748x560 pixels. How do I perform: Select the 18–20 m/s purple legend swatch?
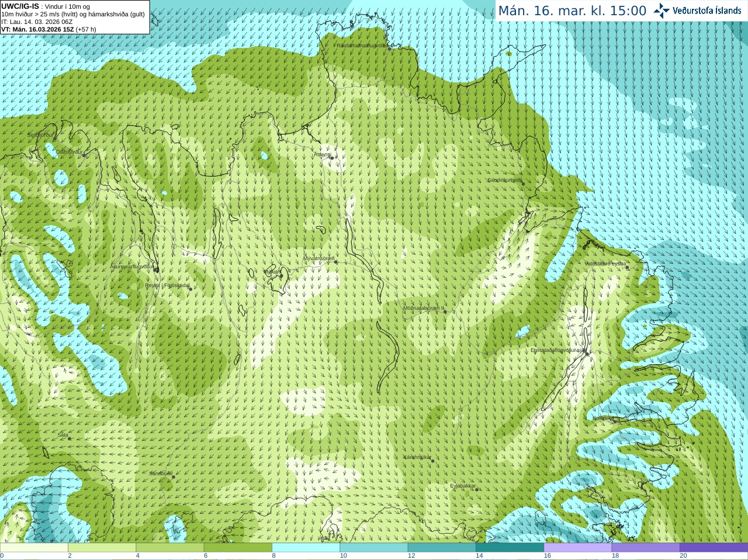click(646, 548)
